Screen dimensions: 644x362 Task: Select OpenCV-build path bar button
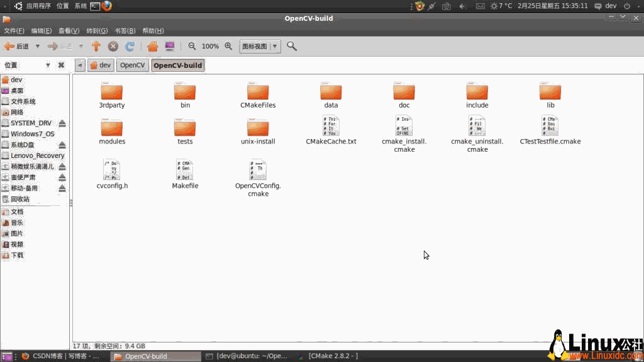[178, 65]
